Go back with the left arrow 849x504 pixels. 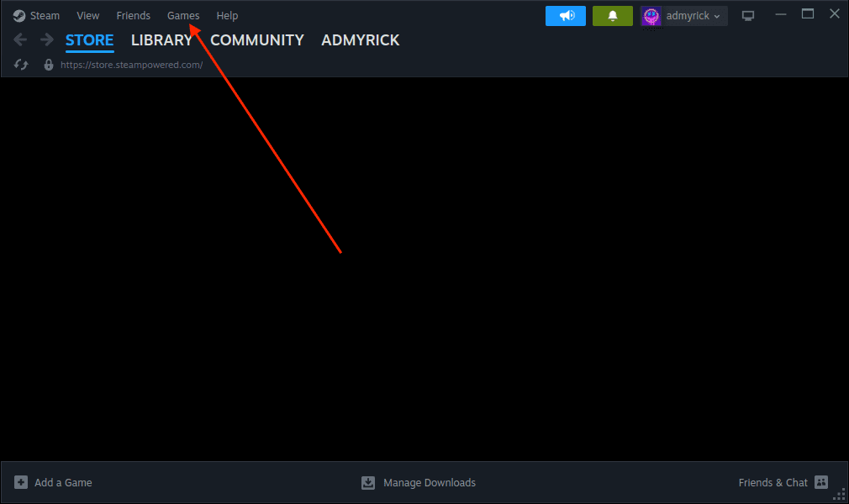(20, 39)
